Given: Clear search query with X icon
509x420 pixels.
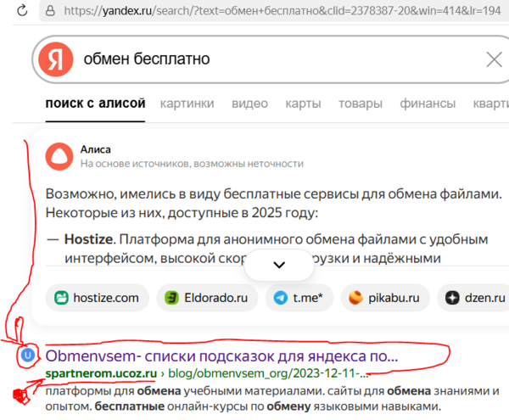Looking at the screenshot, I should (x=494, y=59).
